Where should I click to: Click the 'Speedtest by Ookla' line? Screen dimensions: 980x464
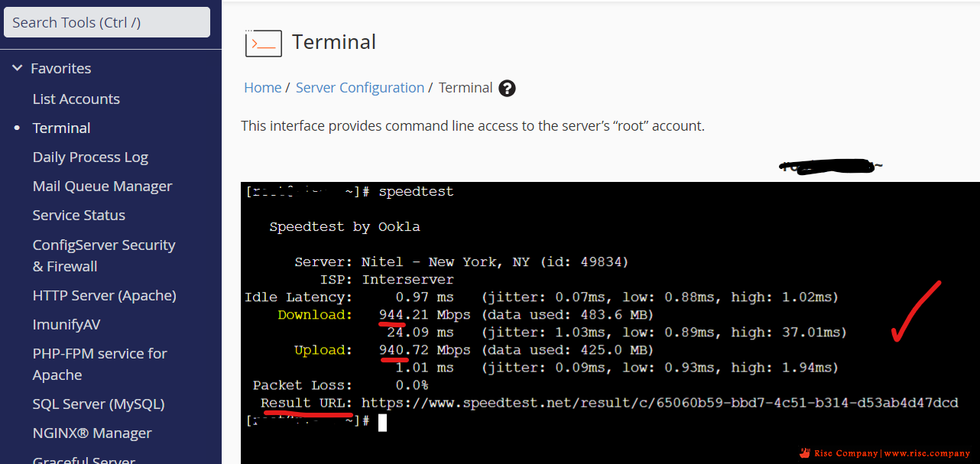click(345, 226)
